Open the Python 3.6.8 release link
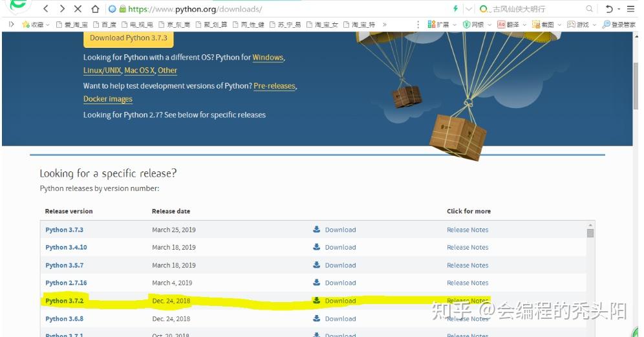 [x=64, y=318]
